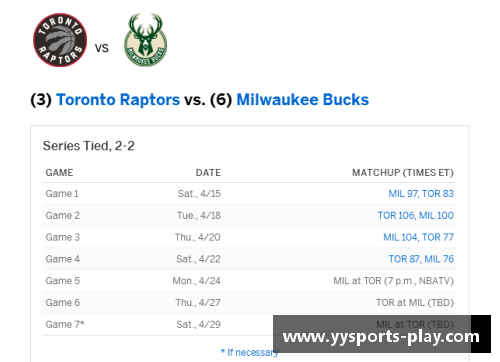Open Game 2 result TOR 106, MIL 100

416,215
